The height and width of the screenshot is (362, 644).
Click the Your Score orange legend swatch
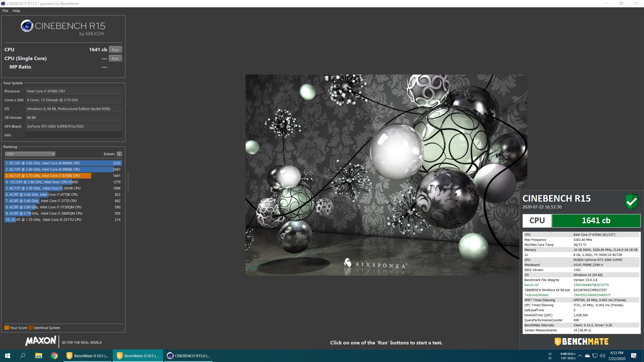(7, 328)
